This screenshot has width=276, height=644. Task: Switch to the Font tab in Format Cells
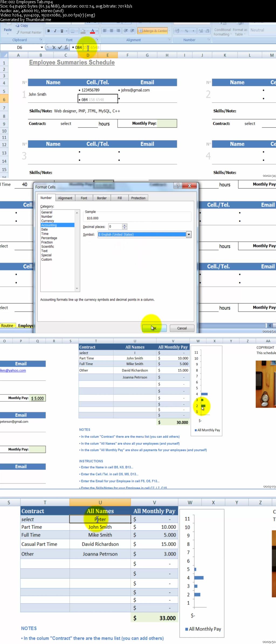[x=84, y=198]
